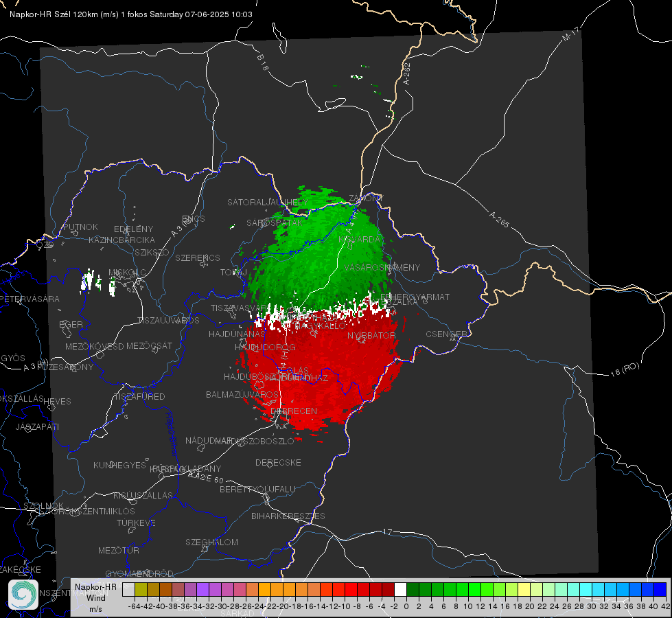Select the MEZŐTÚR label

coord(119,550)
